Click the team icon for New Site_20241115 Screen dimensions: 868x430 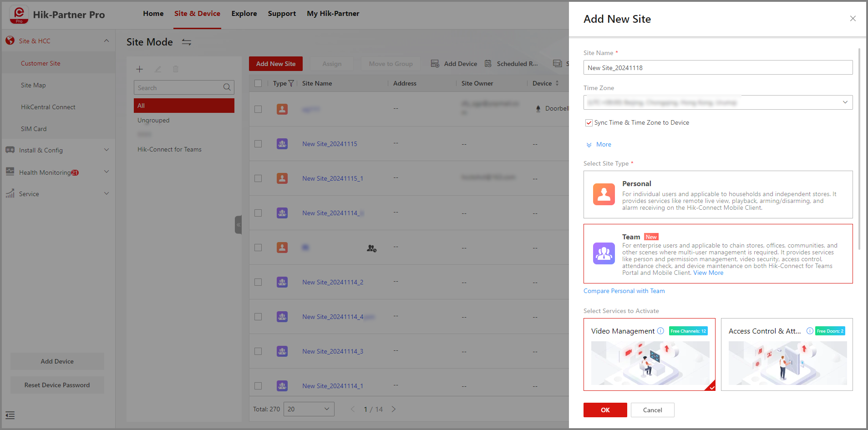pos(282,144)
